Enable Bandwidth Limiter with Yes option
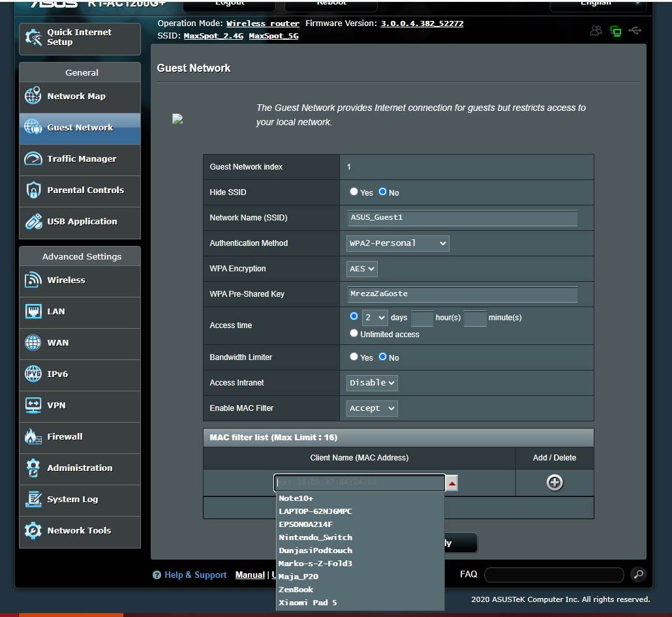 click(x=354, y=357)
